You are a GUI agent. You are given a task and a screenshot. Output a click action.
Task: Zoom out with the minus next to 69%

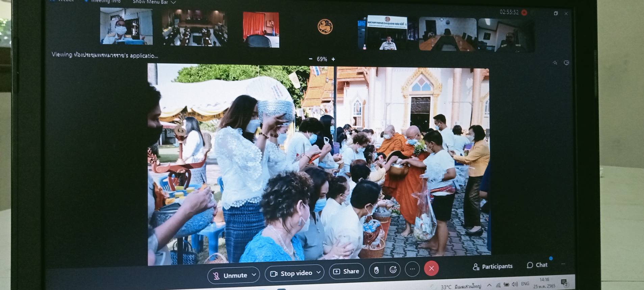click(311, 59)
